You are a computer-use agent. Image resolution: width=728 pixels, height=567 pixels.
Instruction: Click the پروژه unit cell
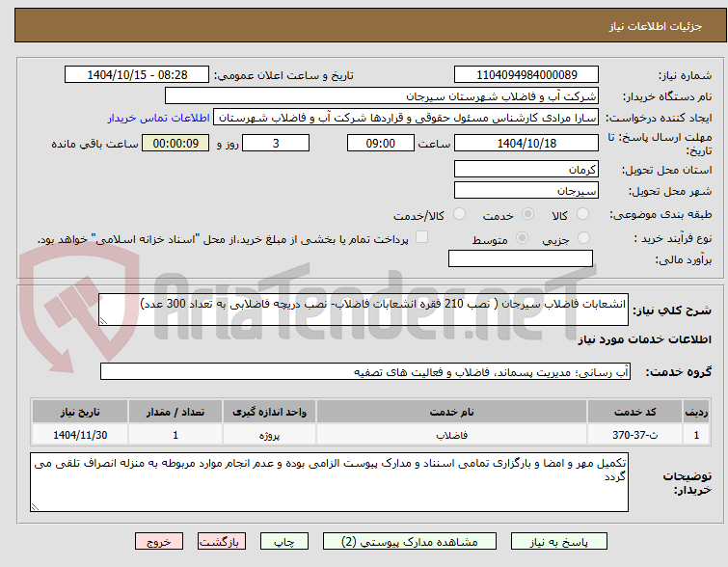pos(269,435)
